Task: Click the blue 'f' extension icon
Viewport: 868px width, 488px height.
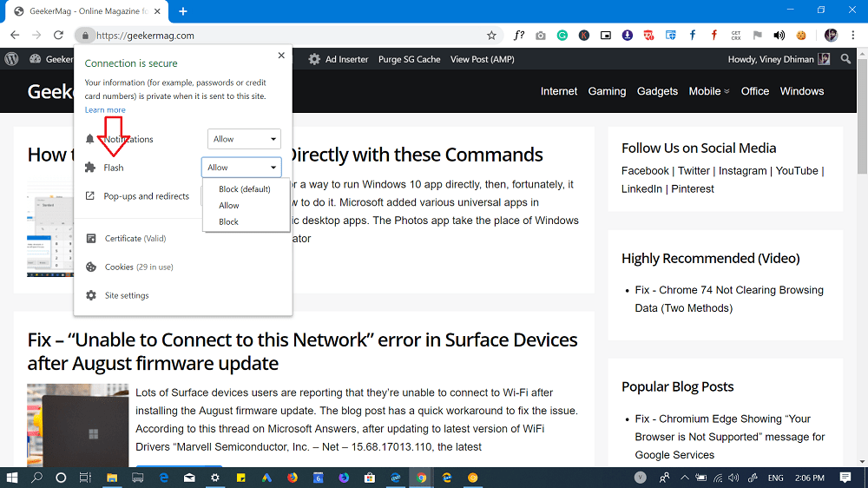Action: point(692,36)
